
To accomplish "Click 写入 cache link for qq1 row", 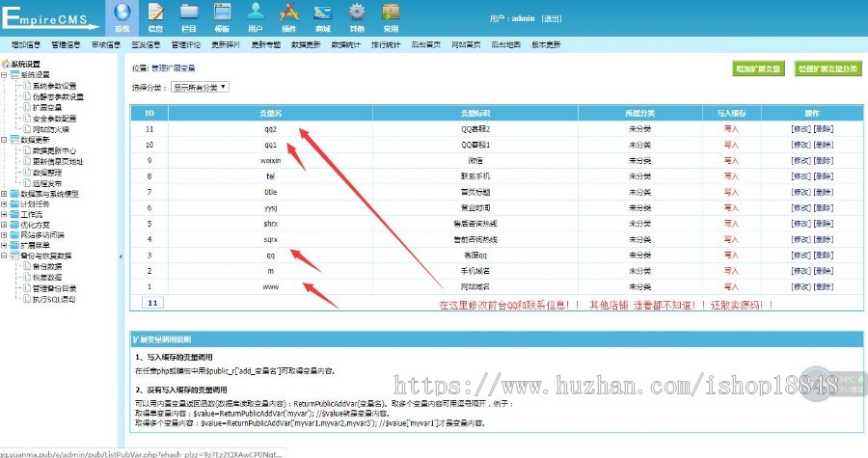I will (731, 145).
